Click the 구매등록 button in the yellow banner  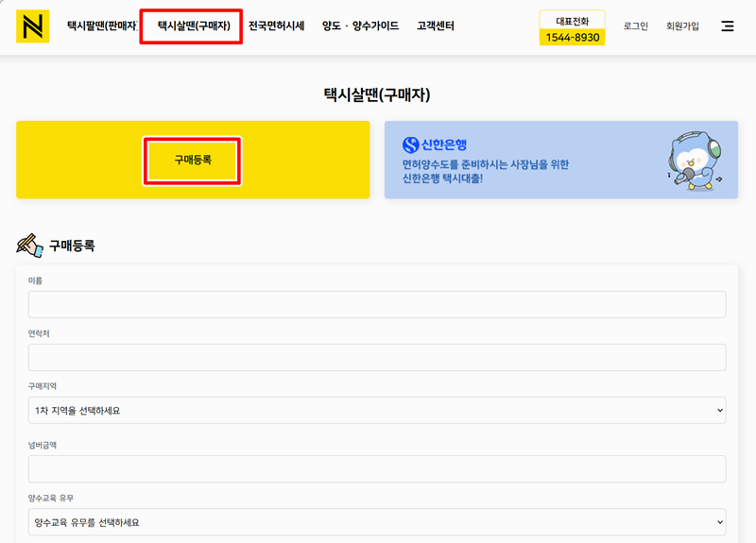[x=193, y=161]
